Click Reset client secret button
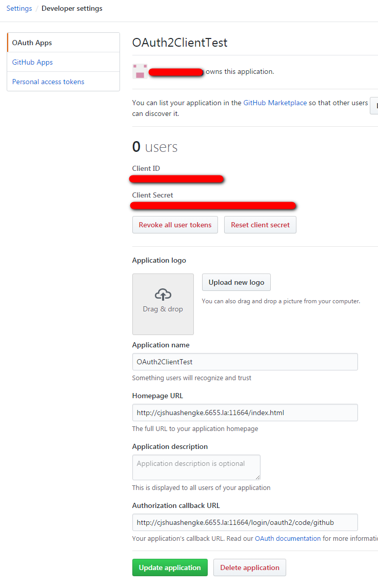The height and width of the screenshot is (588, 378). pos(260,225)
